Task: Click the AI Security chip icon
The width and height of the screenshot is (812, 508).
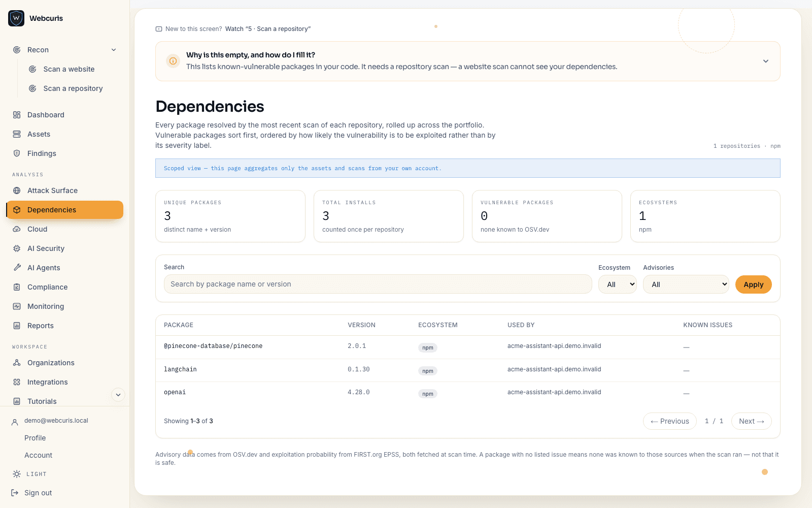Action: tap(17, 248)
